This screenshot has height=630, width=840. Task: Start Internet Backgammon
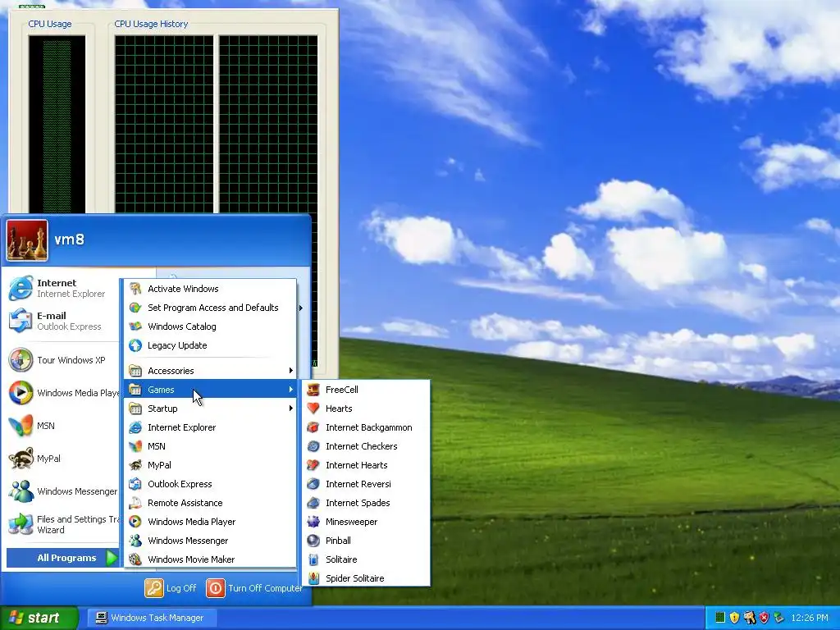coord(366,427)
